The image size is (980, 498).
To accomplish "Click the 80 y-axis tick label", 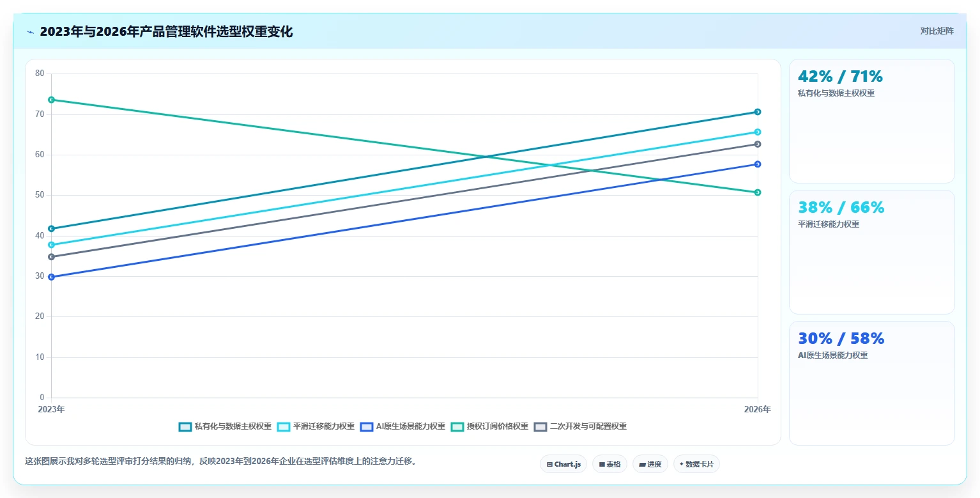I will click(40, 74).
